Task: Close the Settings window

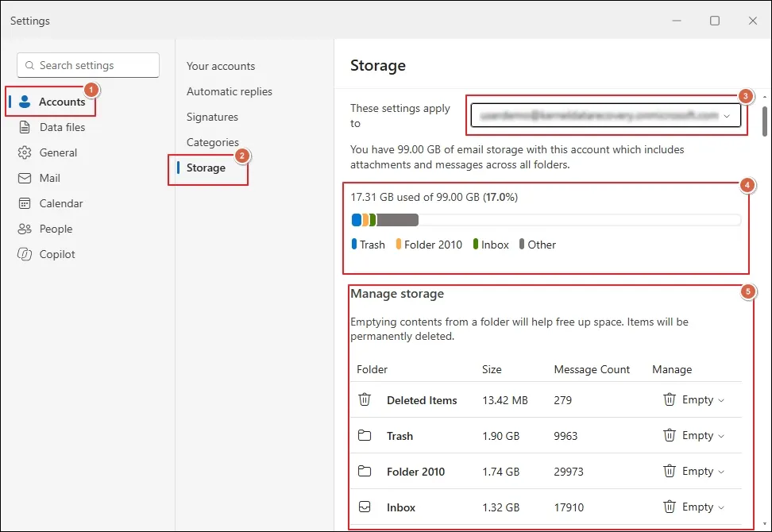Action: tap(752, 21)
